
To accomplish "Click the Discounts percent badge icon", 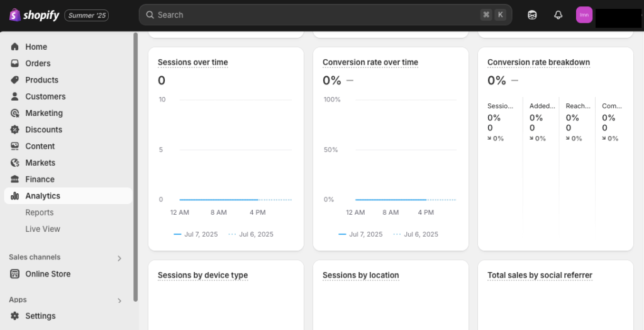I will 15,129.
